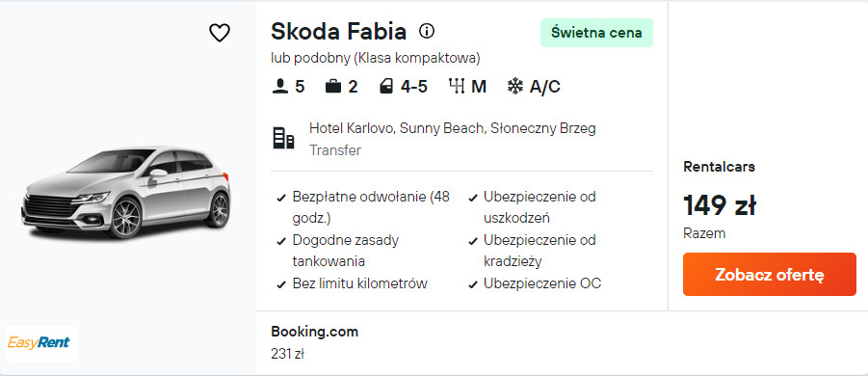
Task: Click the A/C snowflake icon
Action: 515,87
